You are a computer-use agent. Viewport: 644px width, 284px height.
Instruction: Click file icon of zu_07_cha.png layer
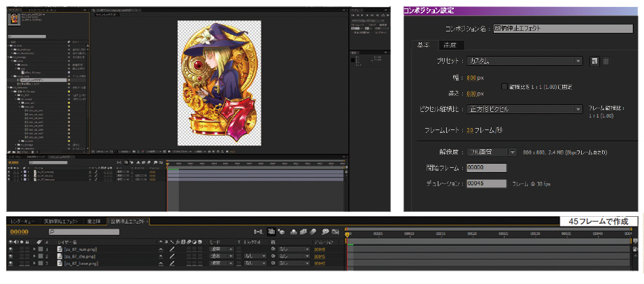[x=59, y=257]
